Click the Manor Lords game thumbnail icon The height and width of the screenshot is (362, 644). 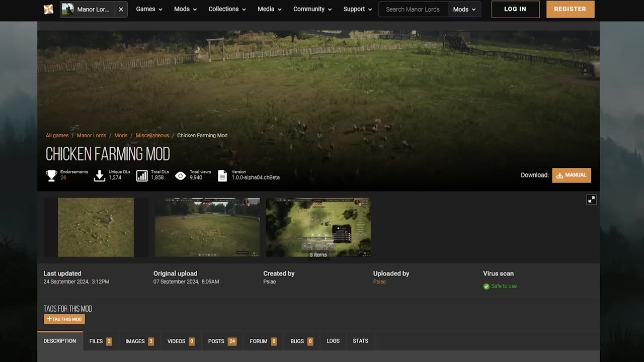pos(68,9)
